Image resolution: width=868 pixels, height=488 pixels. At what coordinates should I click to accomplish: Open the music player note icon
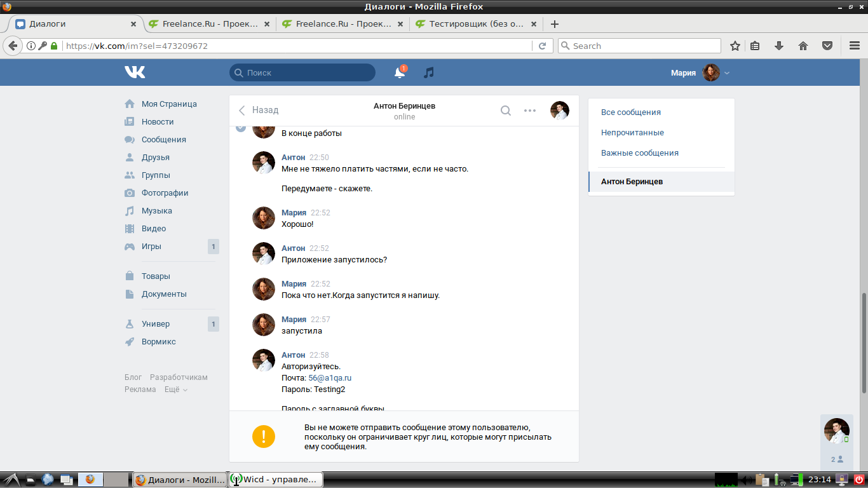point(429,72)
